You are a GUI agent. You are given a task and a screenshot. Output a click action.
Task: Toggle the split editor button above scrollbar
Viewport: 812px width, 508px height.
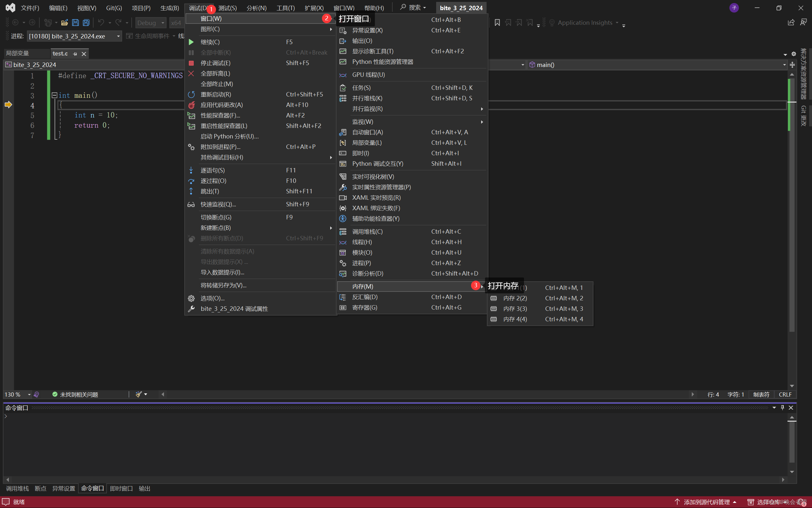(x=792, y=64)
